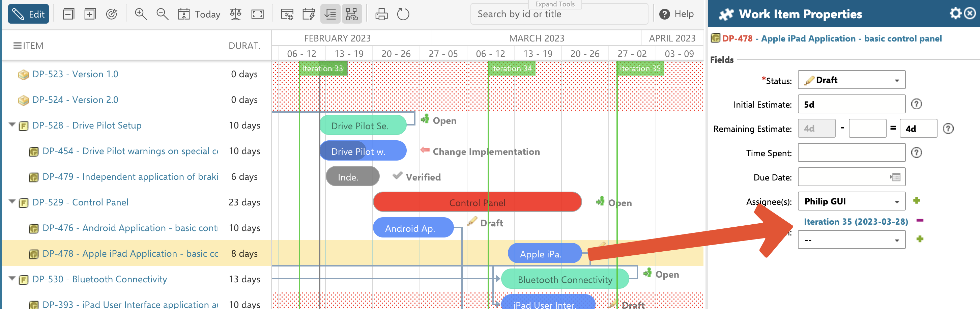Click the blue Drive Pilot w. bar
The width and height of the screenshot is (980, 309).
click(363, 151)
